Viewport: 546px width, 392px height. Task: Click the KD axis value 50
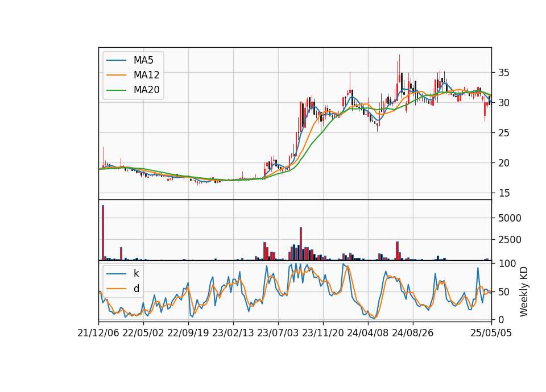(504, 292)
